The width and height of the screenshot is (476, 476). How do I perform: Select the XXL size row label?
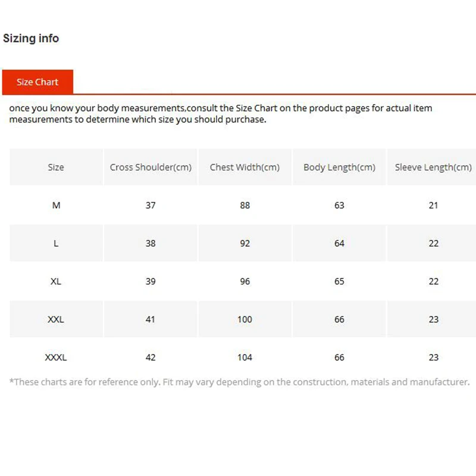pyautogui.click(x=56, y=320)
